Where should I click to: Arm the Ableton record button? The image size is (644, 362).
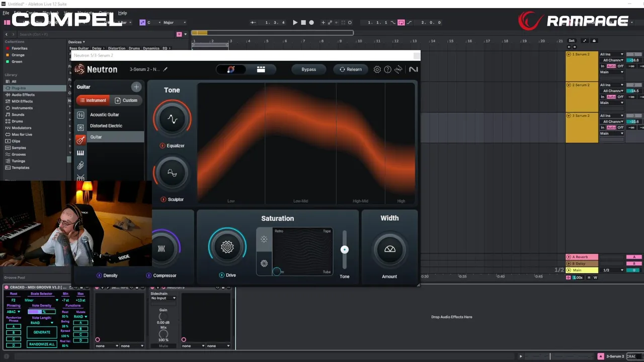[x=311, y=23]
